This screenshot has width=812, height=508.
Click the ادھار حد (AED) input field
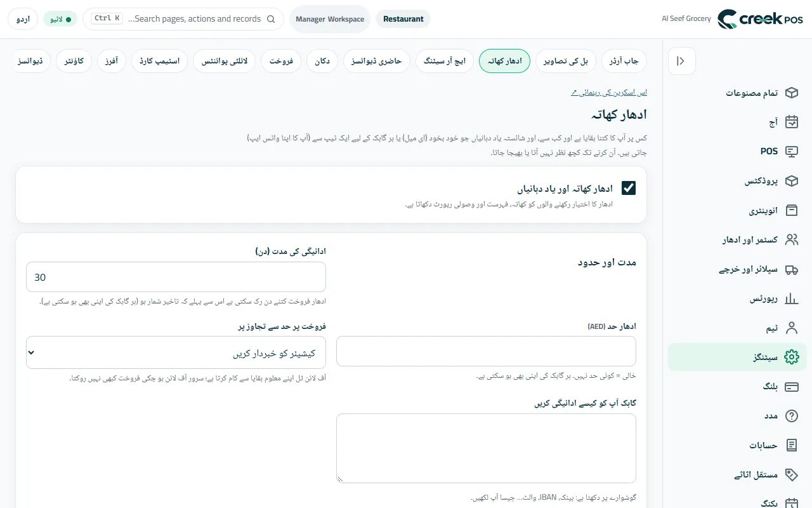point(486,351)
